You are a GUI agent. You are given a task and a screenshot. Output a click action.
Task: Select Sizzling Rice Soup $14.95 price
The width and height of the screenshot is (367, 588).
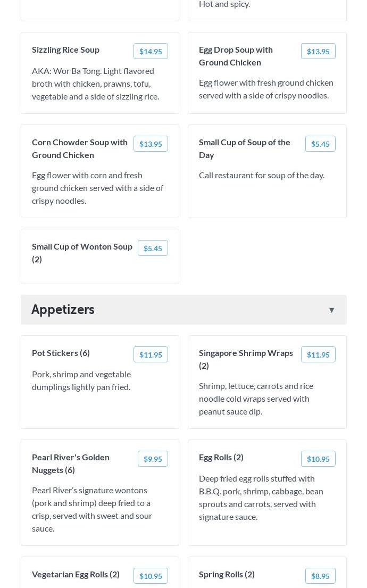point(151,52)
